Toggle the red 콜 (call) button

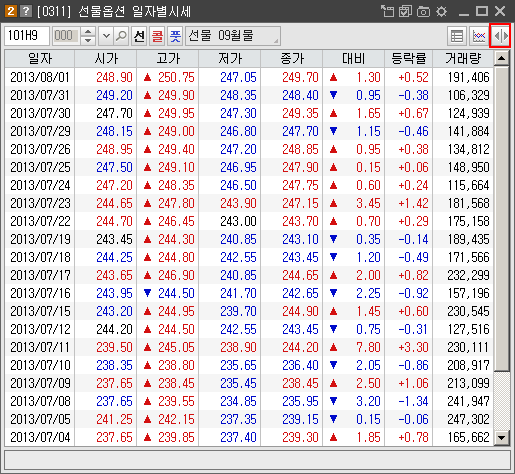point(157,36)
